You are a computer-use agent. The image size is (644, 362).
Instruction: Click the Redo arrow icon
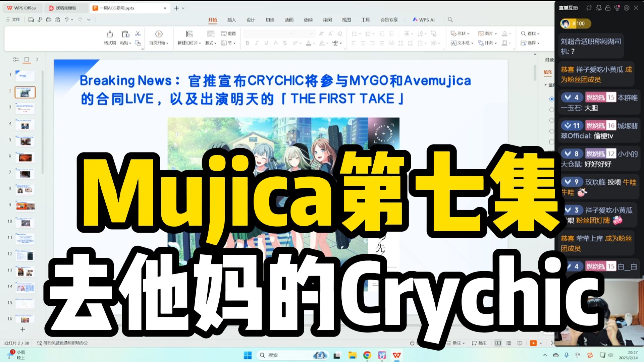[x=80, y=20]
